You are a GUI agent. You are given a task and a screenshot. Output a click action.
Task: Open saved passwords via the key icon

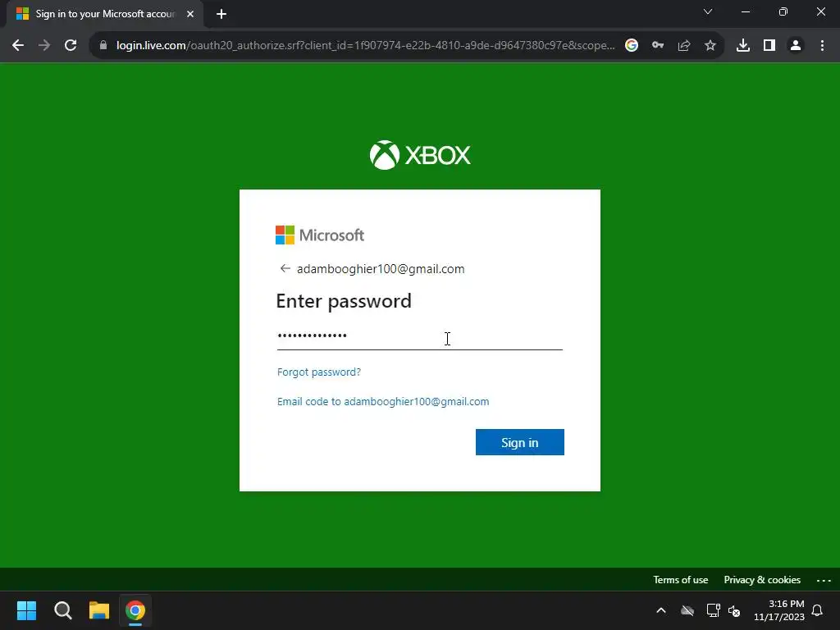pos(658,46)
